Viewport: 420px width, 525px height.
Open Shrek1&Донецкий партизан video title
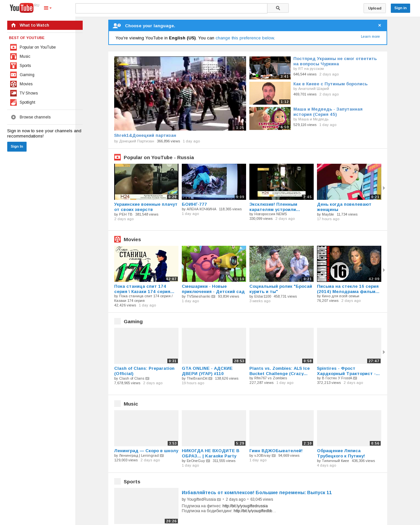[x=145, y=136]
